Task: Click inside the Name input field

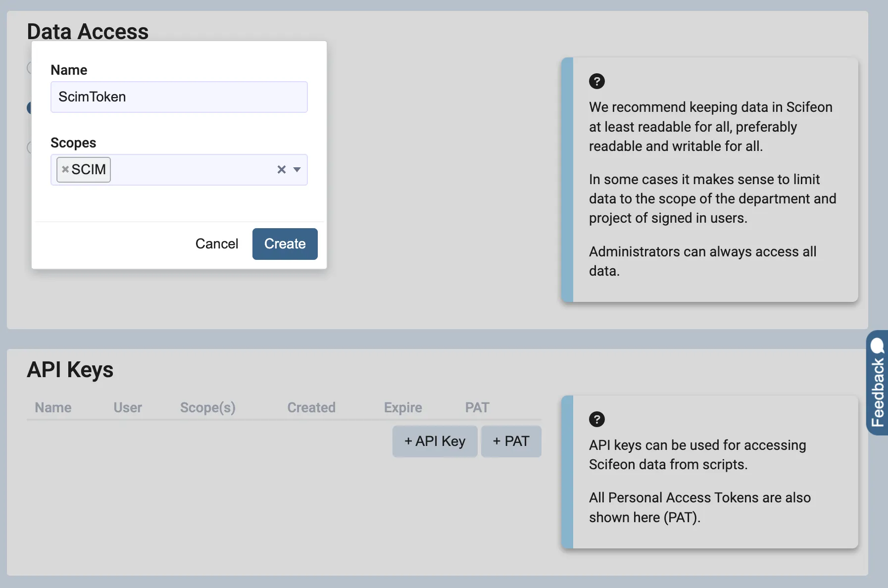Action: coord(179,97)
